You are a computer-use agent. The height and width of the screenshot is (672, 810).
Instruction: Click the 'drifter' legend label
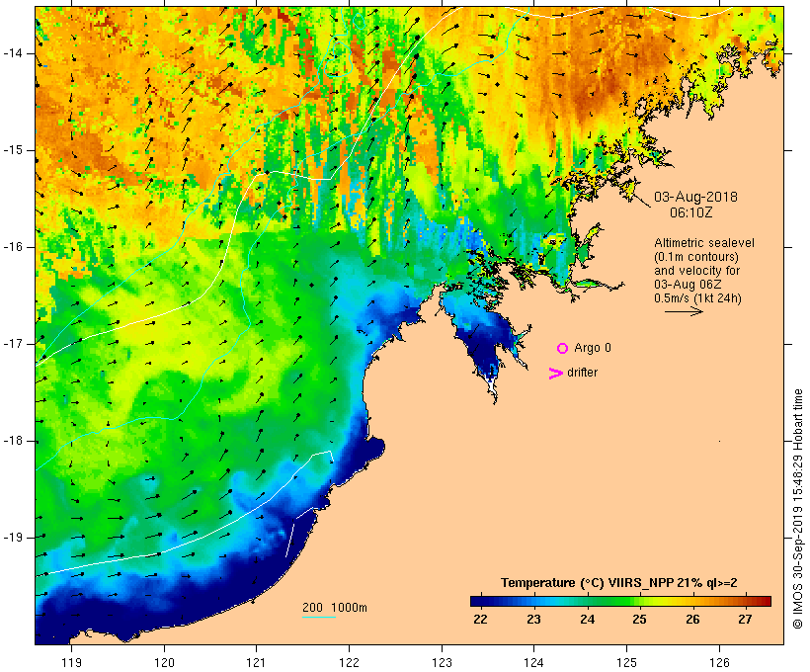pyautogui.click(x=582, y=373)
